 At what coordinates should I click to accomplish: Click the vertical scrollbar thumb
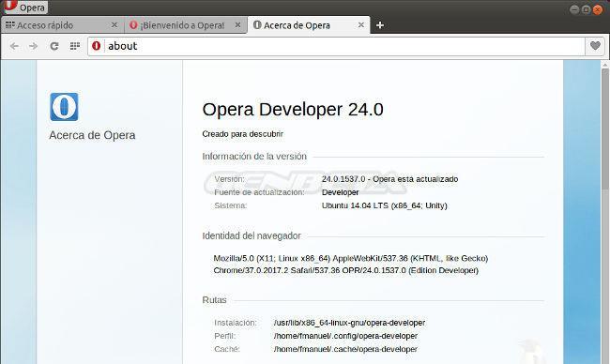click(605, 130)
